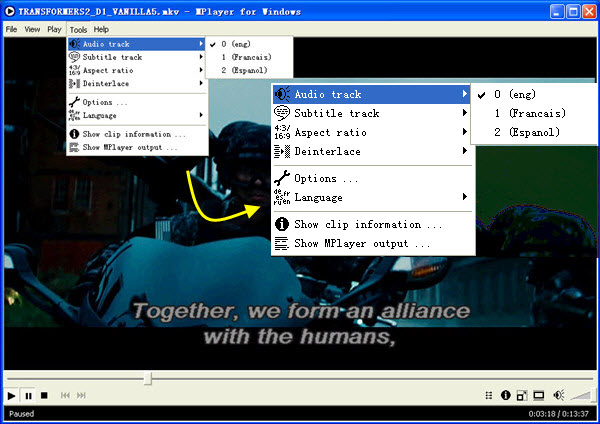
Task: Expand Aspect ratio arrow in original Tools menu
Action: pyautogui.click(x=201, y=70)
